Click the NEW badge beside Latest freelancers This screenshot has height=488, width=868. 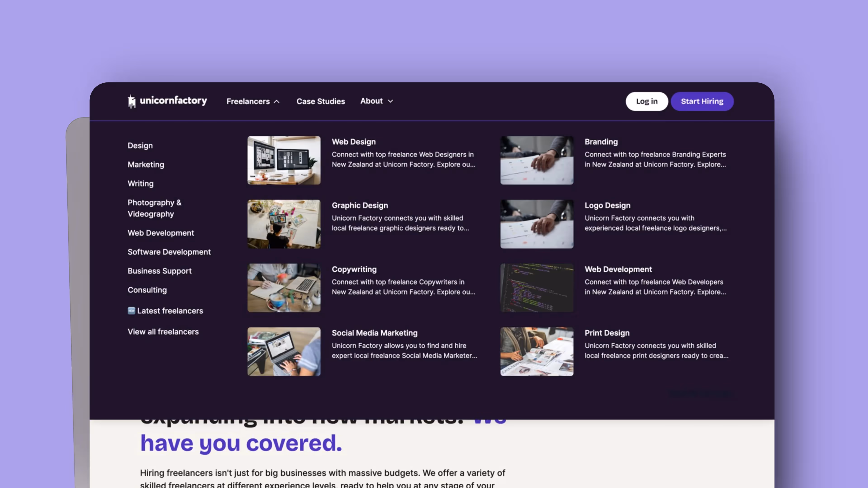click(x=131, y=310)
